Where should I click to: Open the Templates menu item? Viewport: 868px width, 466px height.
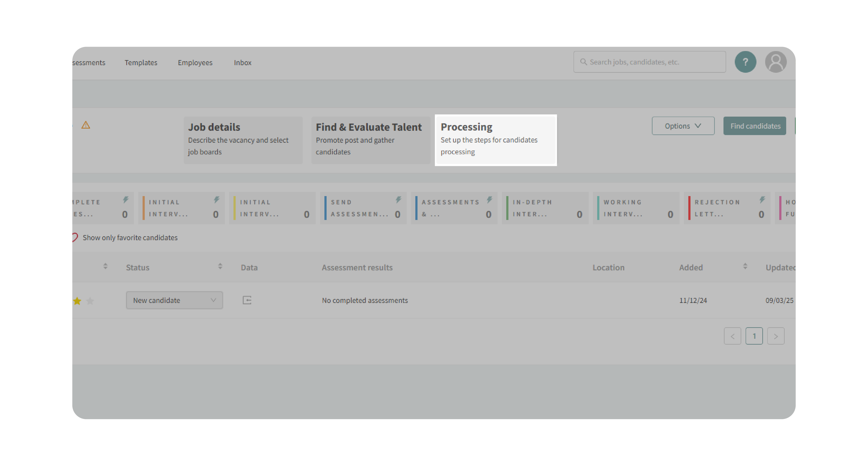141,63
